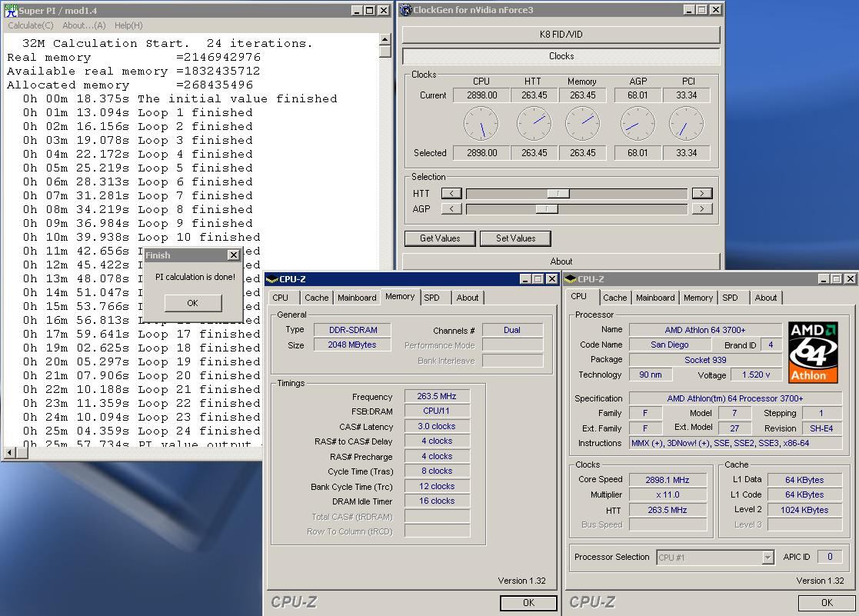859x616 pixels.
Task: Open the Calculate(C) menu
Action: coord(31,25)
